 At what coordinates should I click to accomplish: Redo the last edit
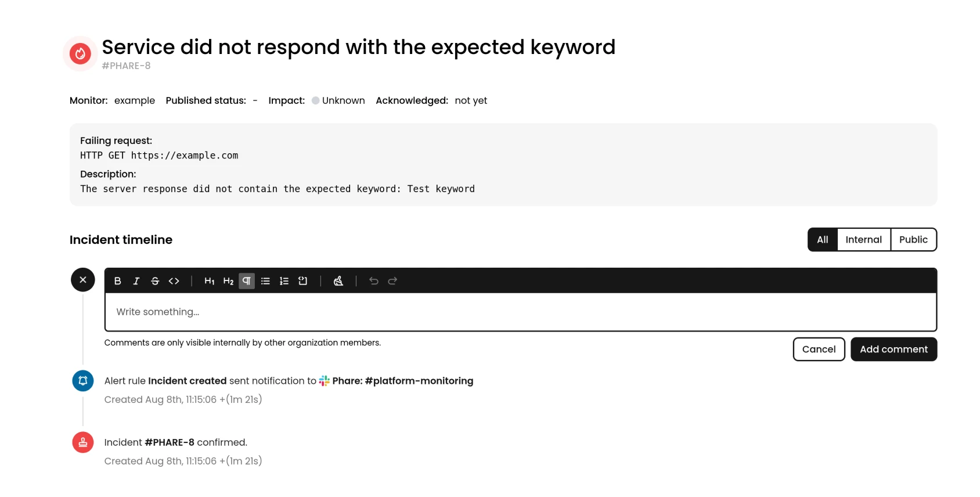tap(392, 281)
